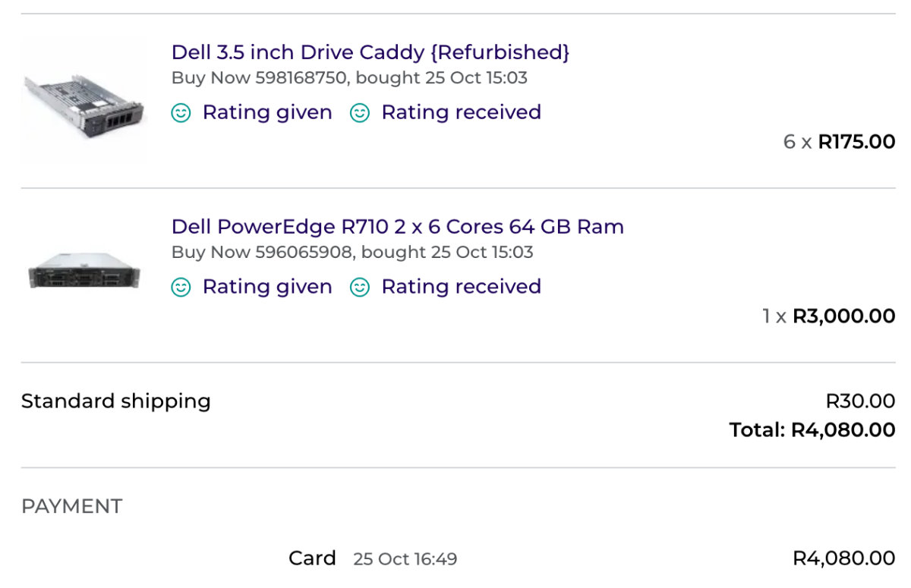911x588 pixels.
Task: Click the smiley icon beside caddy's Rating given
Action: (181, 113)
